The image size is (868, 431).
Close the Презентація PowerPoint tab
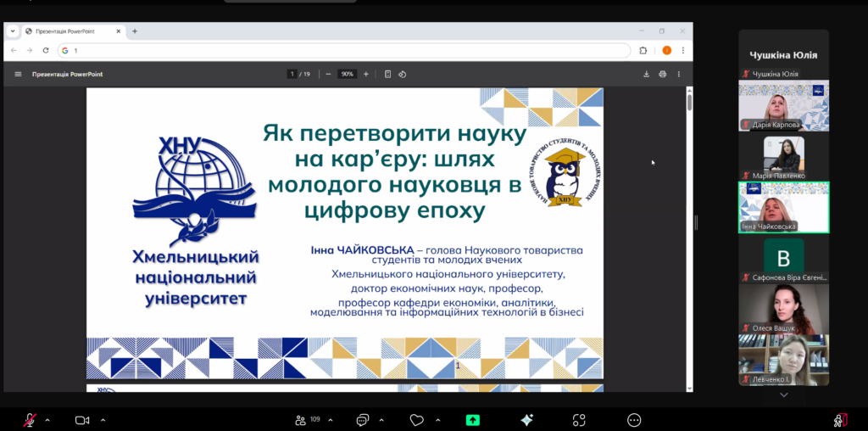point(119,31)
